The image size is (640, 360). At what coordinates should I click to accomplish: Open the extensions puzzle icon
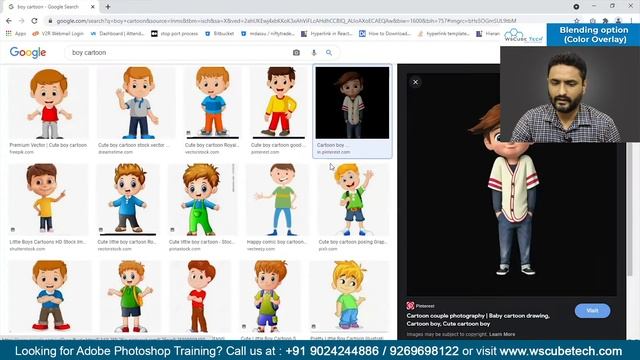(x=605, y=21)
